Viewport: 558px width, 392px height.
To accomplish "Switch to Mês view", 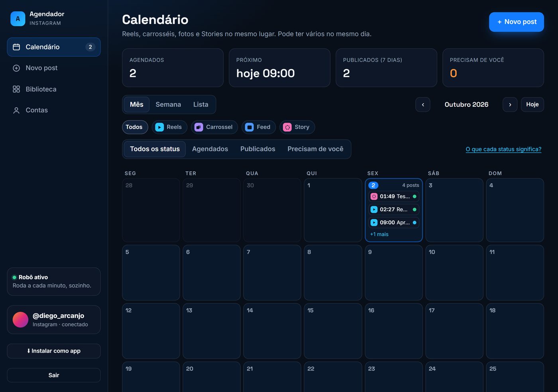I will [x=137, y=104].
